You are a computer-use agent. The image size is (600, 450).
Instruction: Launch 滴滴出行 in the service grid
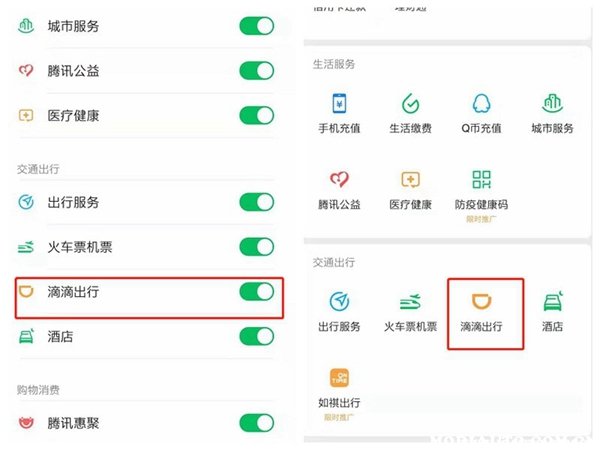tap(481, 302)
